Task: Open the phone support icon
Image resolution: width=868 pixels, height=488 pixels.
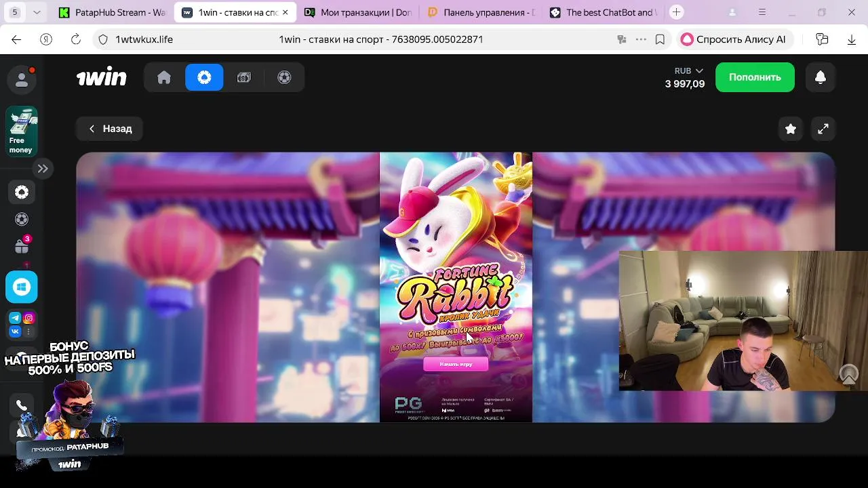Action: click(x=22, y=405)
